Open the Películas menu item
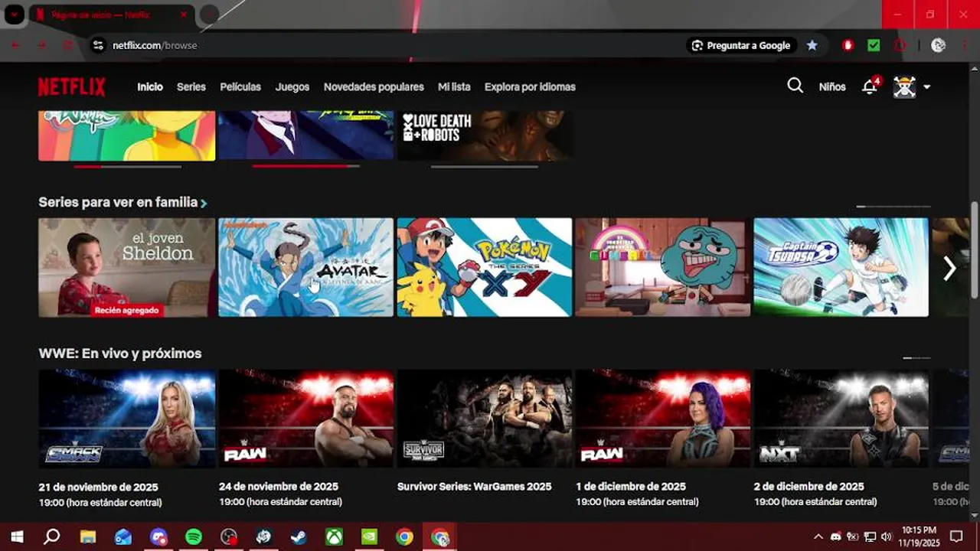The width and height of the screenshot is (980, 551). (240, 86)
